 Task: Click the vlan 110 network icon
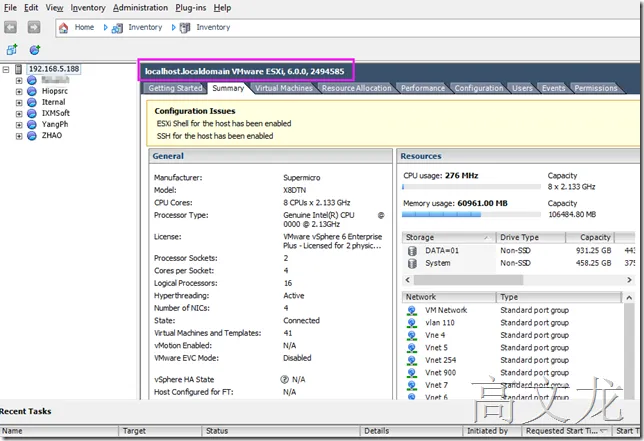pyautogui.click(x=412, y=323)
